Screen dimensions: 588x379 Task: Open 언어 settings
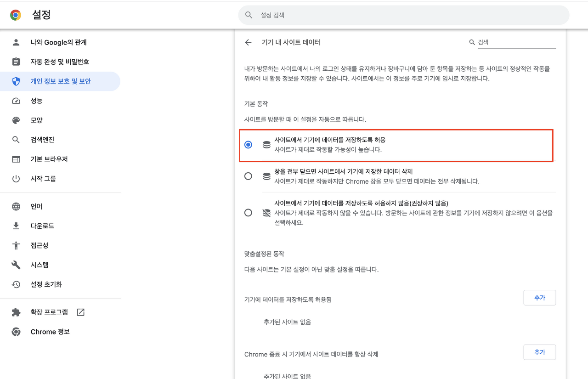click(x=60, y=206)
